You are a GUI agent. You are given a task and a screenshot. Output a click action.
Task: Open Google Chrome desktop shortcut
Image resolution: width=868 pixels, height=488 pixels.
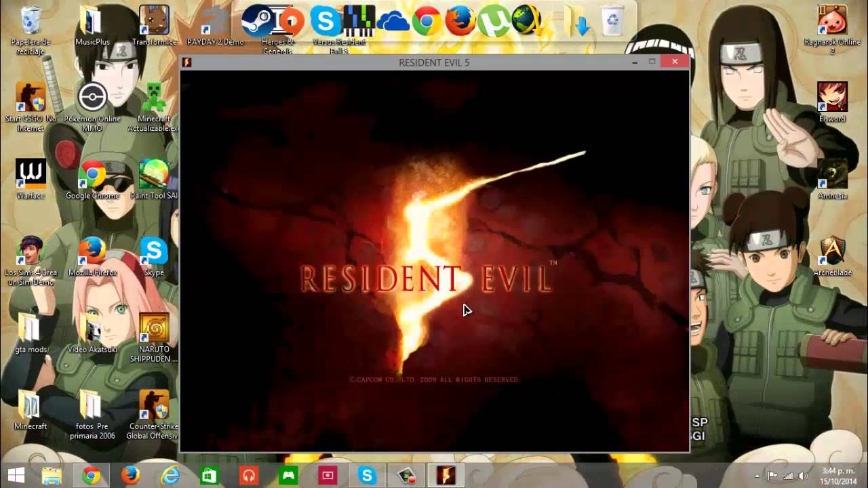coord(92,180)
